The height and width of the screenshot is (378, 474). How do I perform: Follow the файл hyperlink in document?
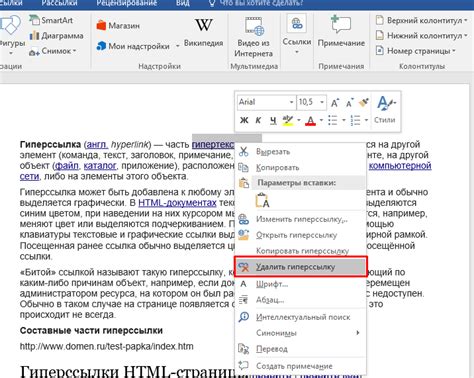pos(67,166)
